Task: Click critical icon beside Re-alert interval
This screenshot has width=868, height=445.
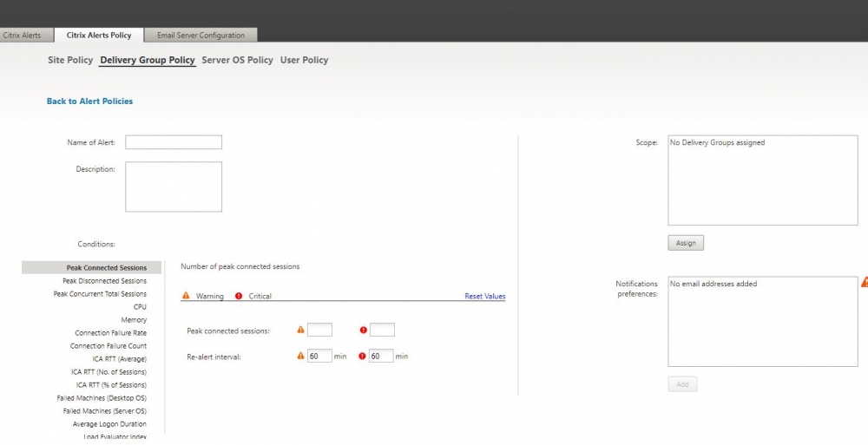Action: click(x=362, y=356)
